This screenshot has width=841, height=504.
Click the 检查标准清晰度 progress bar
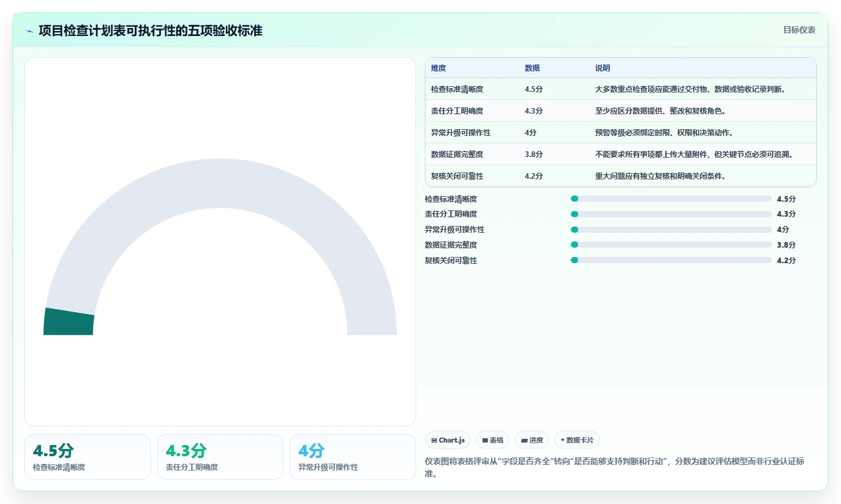[x=671, y=199]
